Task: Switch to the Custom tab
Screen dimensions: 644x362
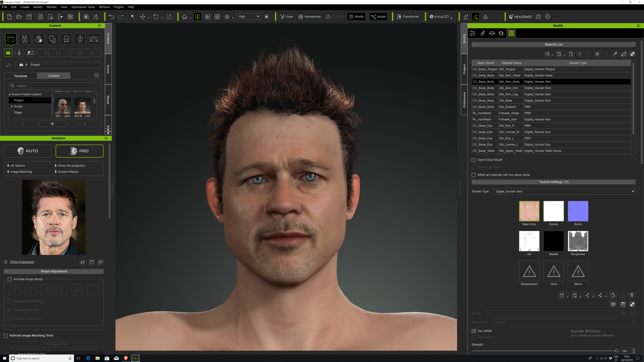Action: 54,76
